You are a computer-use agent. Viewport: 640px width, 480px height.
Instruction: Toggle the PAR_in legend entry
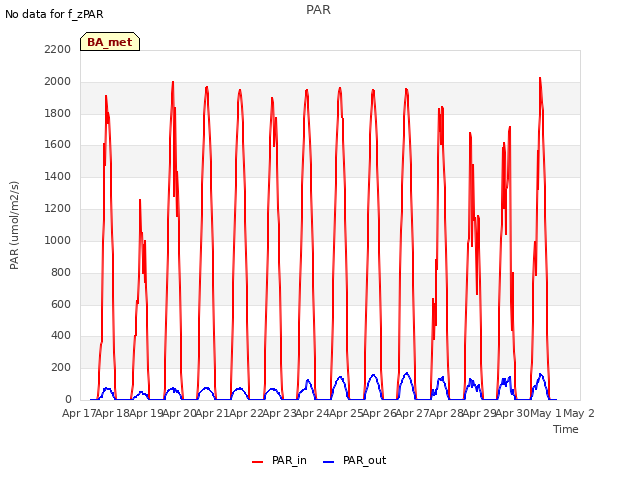(x=280, y=460)
